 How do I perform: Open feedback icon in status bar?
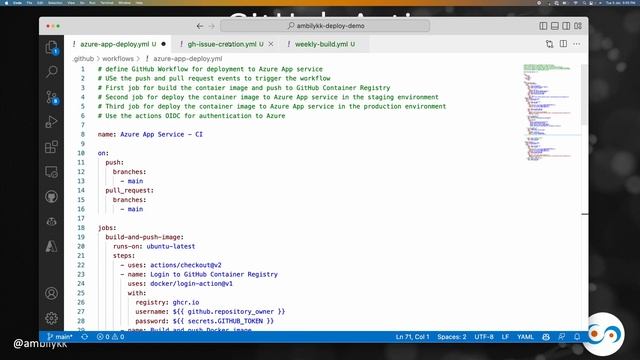562,337
